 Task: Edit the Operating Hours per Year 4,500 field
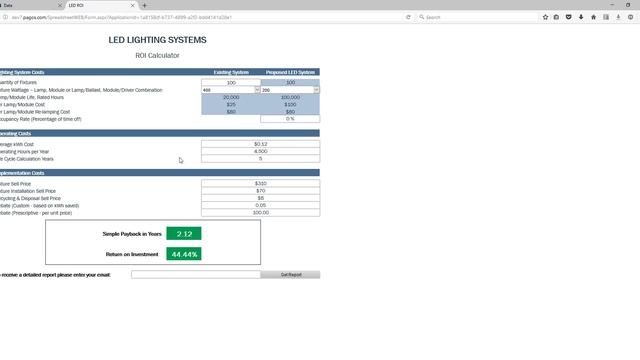coord(260,151)
